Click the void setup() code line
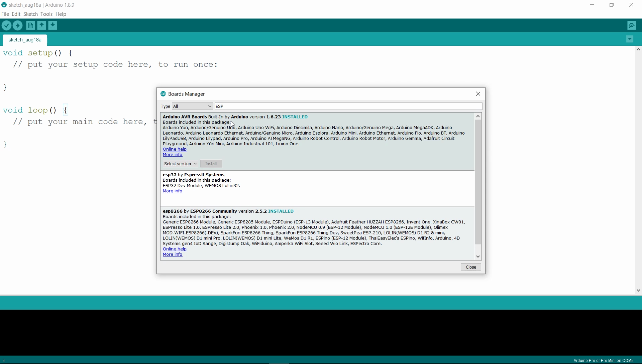Viewport: 642px width, 364px height. point(38,53)
